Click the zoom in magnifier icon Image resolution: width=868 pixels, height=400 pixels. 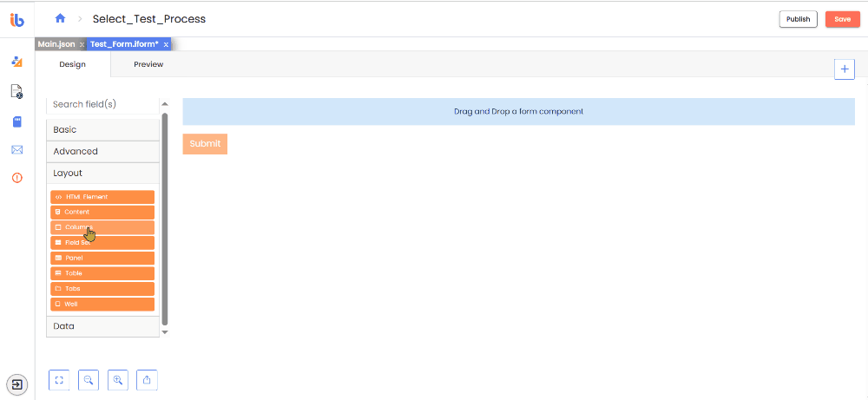point(118,380)
